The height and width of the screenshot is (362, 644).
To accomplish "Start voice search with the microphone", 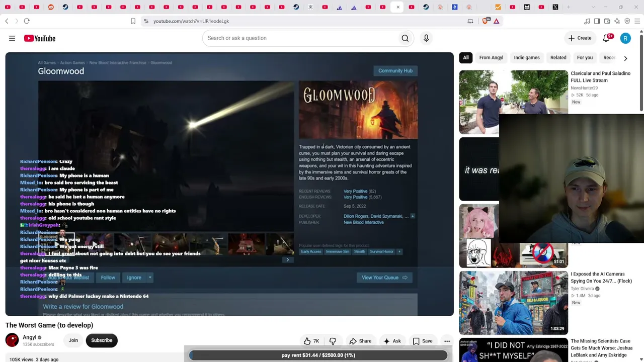I will [426, 38].
